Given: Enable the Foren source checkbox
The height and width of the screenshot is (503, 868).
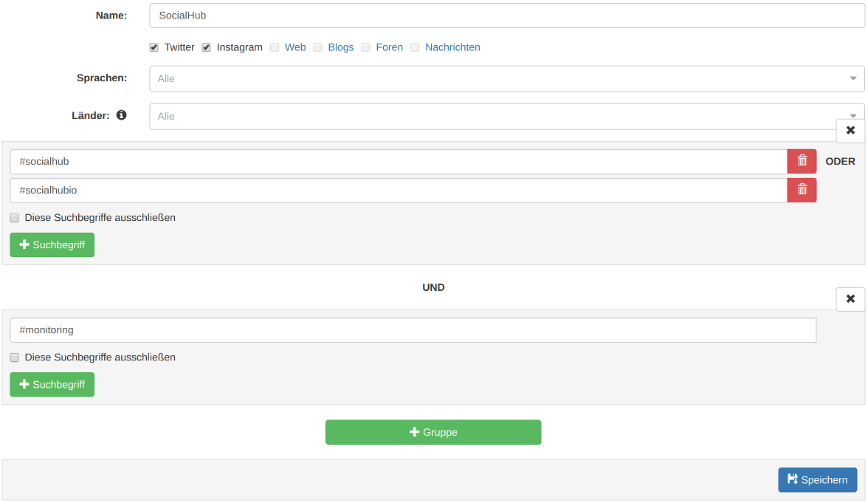Looking at the screenshot, I should tap(366, 47).
